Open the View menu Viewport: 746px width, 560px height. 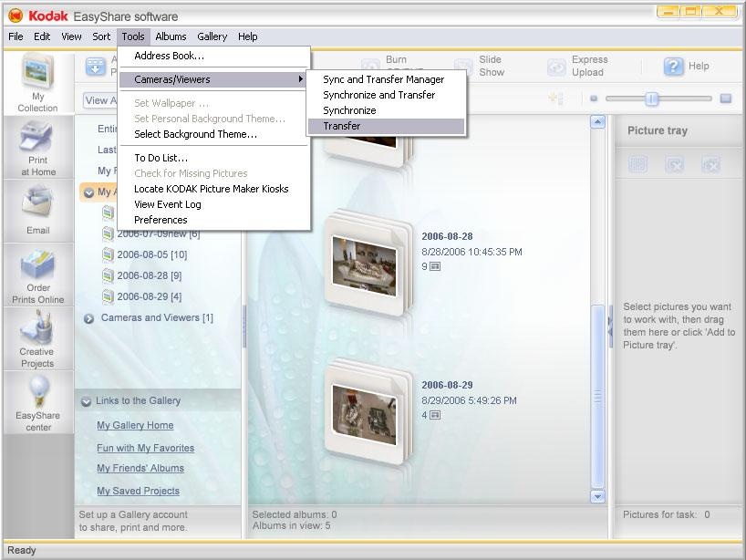71,36
